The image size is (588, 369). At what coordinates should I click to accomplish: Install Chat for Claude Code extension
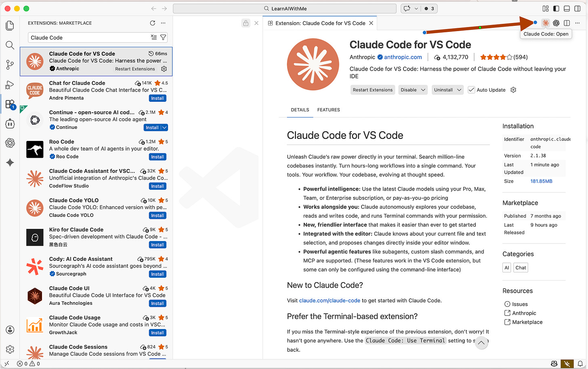point(157,98)
